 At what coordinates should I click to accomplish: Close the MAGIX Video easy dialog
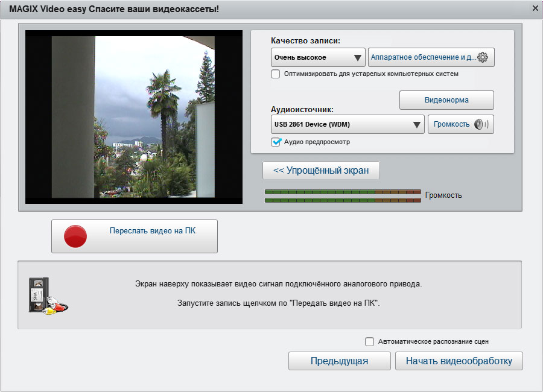pyautogui.click(x=535, y=8)
